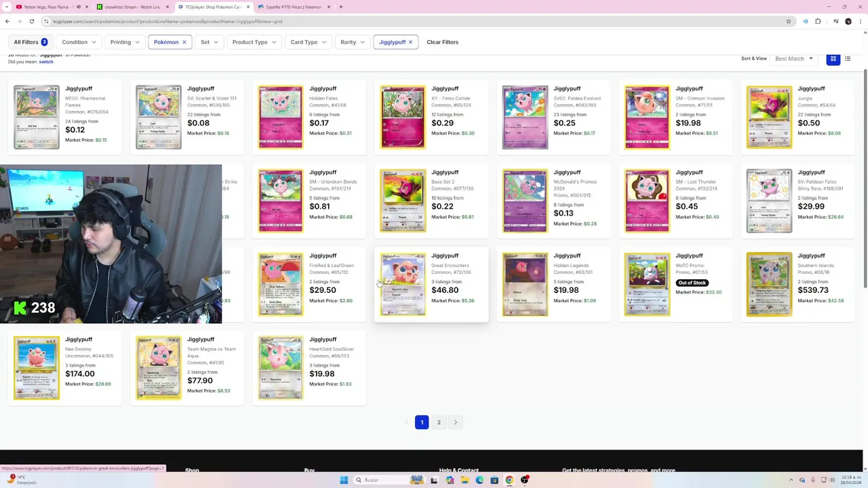This screenshot has height=488, width=868.
Task: Click the $29.50 FireRed & LeafGreen price
Action: pyautogui.click(x=323, y=290)
